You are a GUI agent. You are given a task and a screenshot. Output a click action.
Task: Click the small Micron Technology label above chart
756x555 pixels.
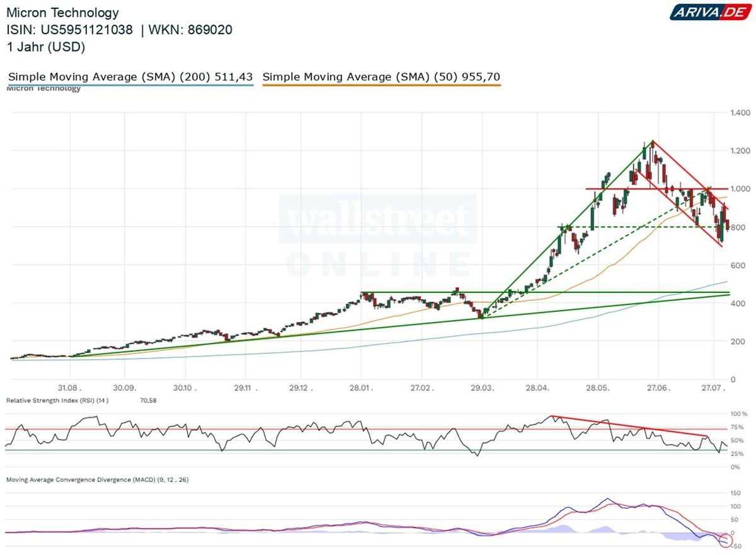pos(43,88)
